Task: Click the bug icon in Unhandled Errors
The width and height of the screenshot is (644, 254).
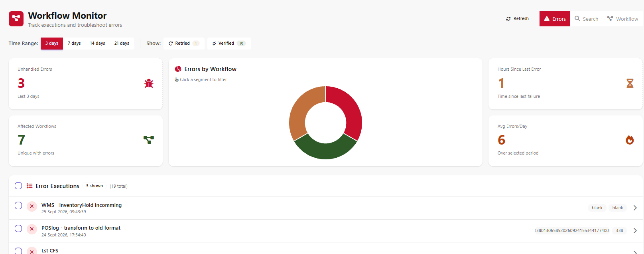Action: (149, 83)
